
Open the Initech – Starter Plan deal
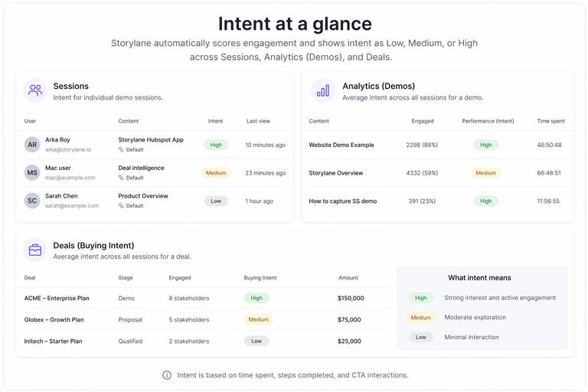click(x=54, y=341)
